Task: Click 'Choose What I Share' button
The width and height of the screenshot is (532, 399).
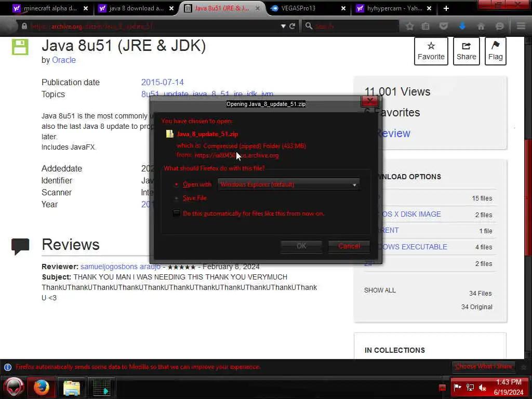Action: tap(484, 366)
